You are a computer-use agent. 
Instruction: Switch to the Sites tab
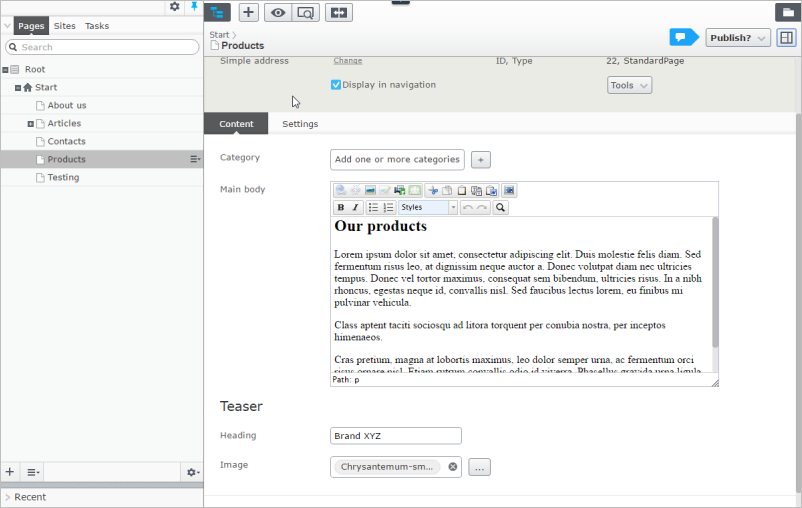(x=65, y=26)
